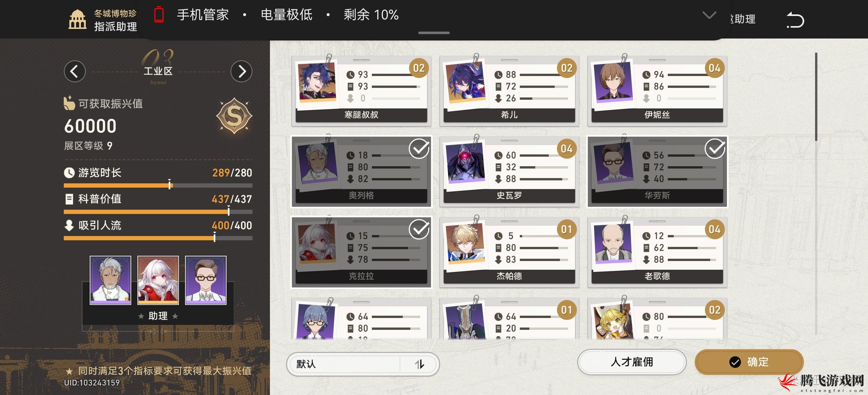868x395 pixels.
Task: Open the 默认 sort dropdown
Action: pos(363,364)
